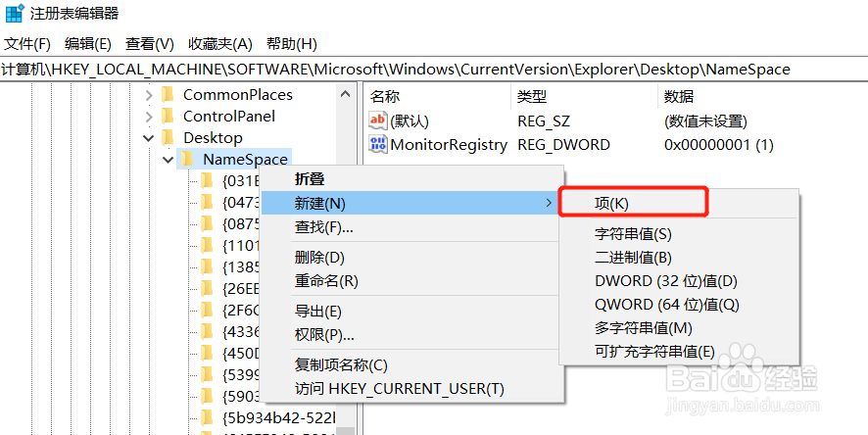The image size is (868, 435).
Task: Click folder icon of {4336 subkey
Action: pos(207,331)
